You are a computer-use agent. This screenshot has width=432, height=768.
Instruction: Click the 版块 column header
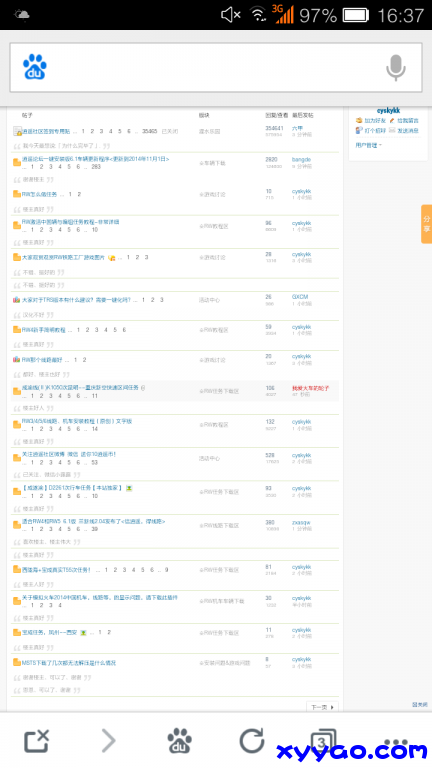click(204, 115)
